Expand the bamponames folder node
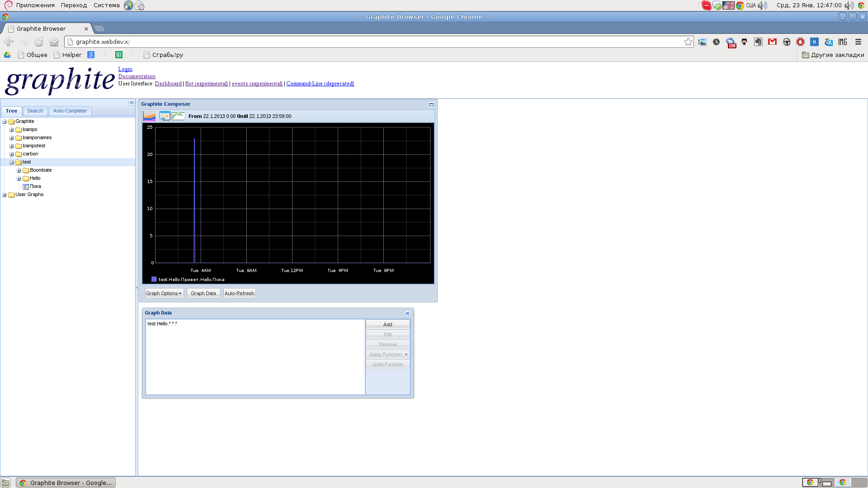868x488 pixels. (12, 138)
